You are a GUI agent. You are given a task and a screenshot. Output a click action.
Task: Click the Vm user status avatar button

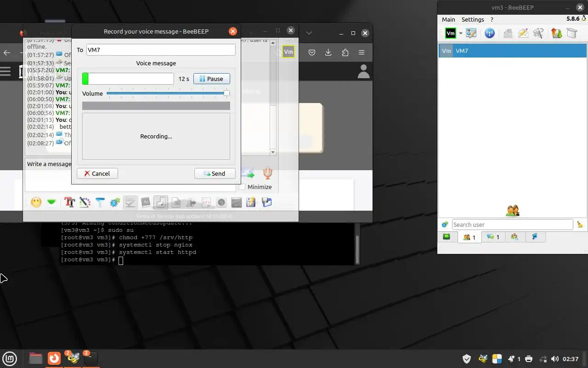click(451, 33)
